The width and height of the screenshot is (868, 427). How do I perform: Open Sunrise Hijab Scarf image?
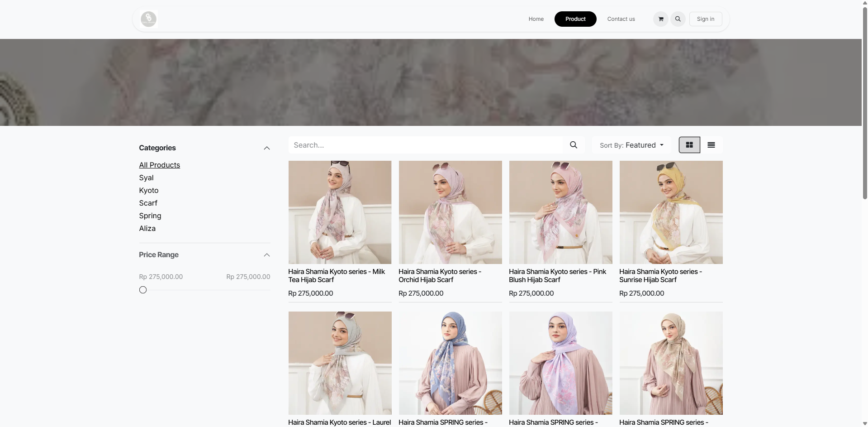pyautogui.click(x=671, y=212)
